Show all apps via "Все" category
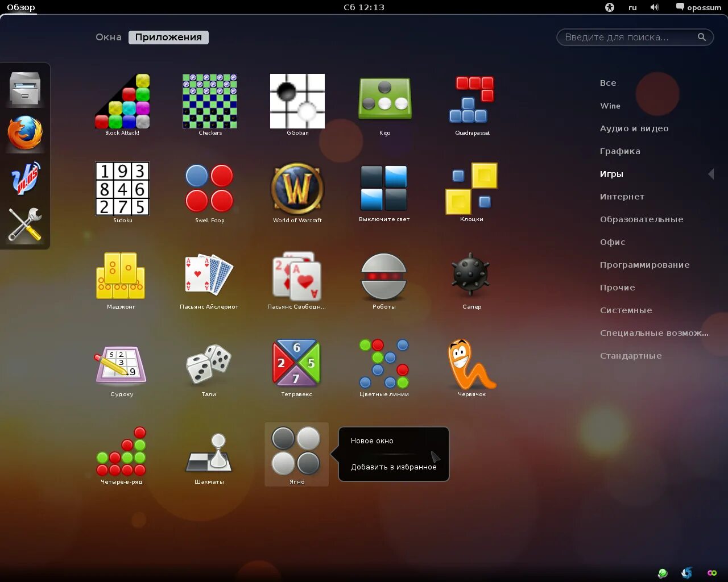 tap(608, 82)
